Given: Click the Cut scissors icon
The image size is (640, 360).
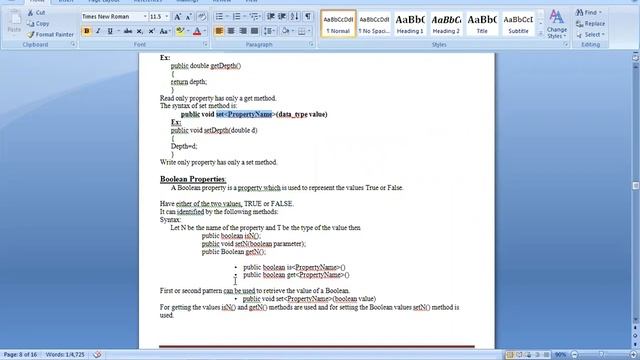Looking at the screenshot, I should click(x=31, y=13).
